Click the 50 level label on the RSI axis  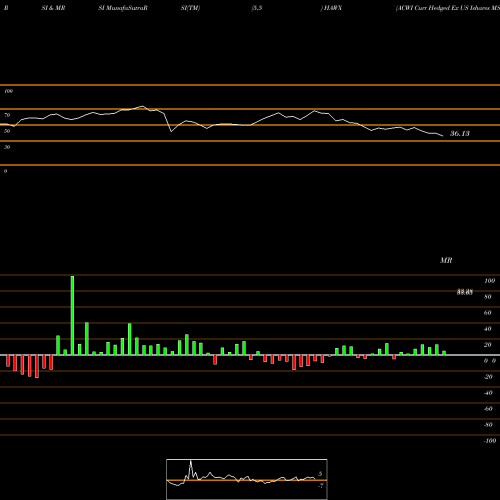pos(7,131)
